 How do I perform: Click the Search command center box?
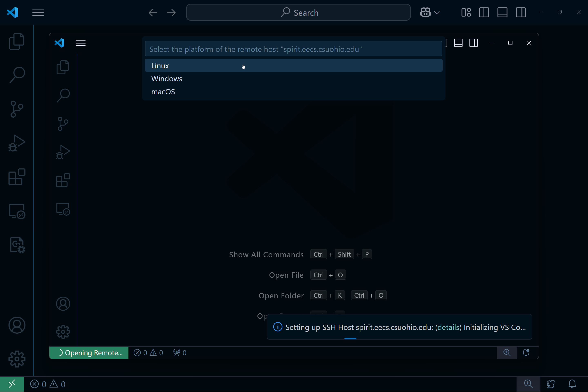point(298,12)
